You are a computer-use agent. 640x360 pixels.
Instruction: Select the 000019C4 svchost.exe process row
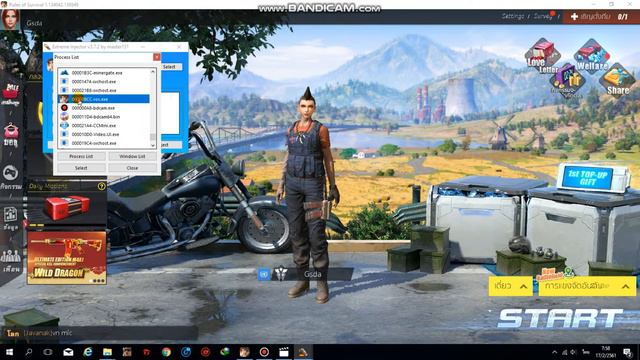pos(104,143)
